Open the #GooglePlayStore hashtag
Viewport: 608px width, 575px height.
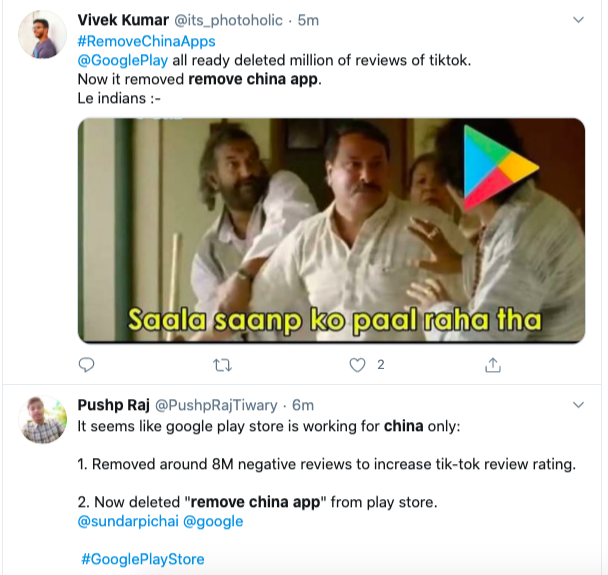(x=141, y=558)
